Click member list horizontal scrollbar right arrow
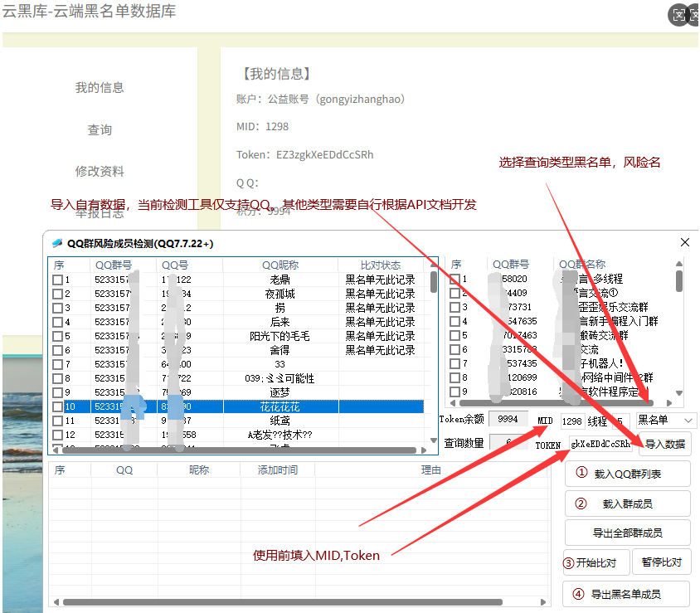 click(x=424, y=450)
